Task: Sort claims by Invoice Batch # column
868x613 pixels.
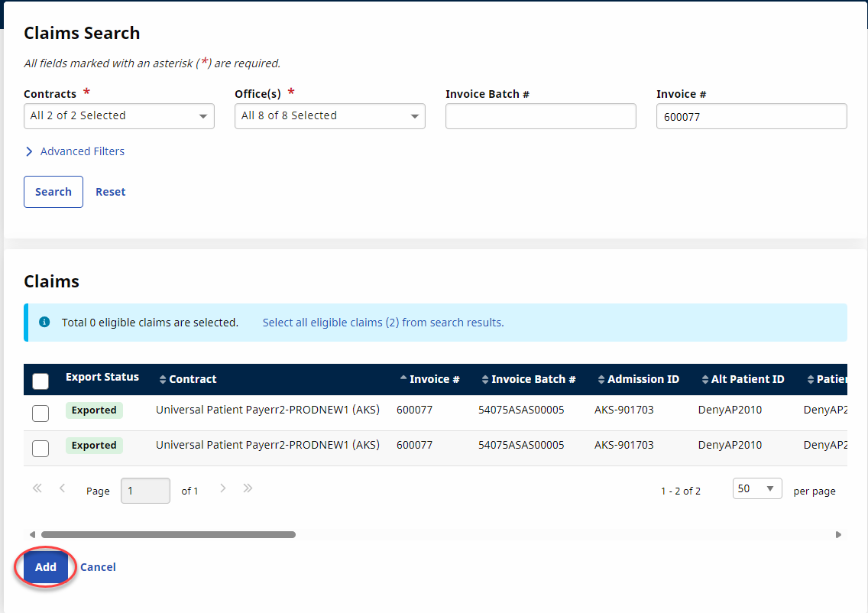Action: [x=528, y=379]
